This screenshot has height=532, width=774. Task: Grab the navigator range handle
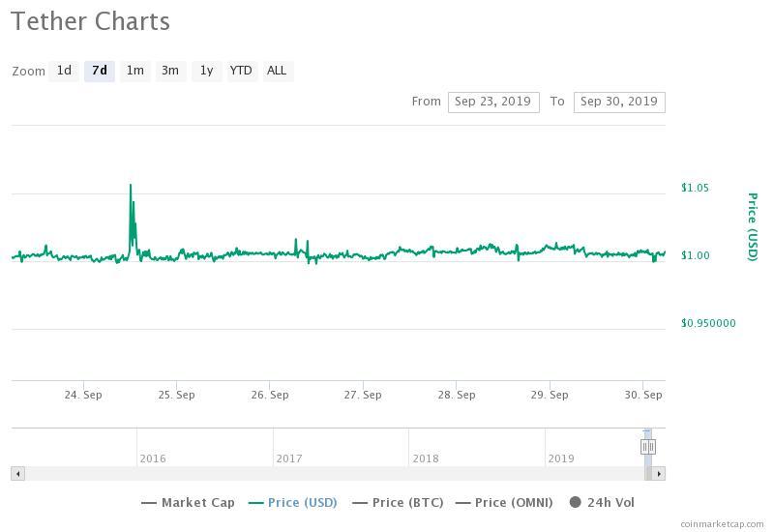647,447
